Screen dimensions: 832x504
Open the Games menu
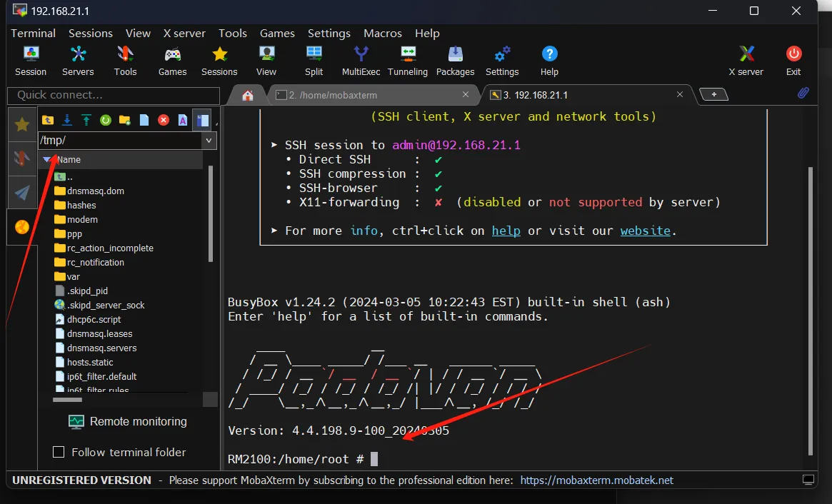pyautogui.click(x=277, y=33)
